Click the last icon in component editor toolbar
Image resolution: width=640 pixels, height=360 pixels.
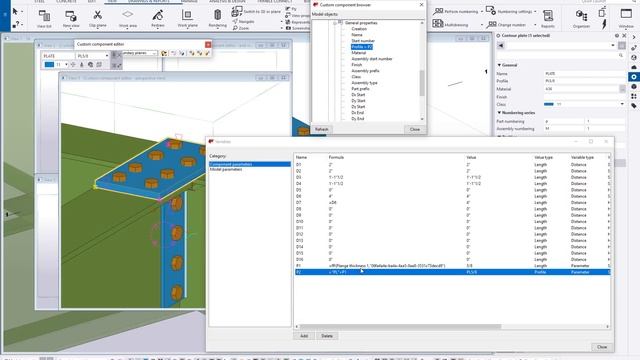[207, 53]
